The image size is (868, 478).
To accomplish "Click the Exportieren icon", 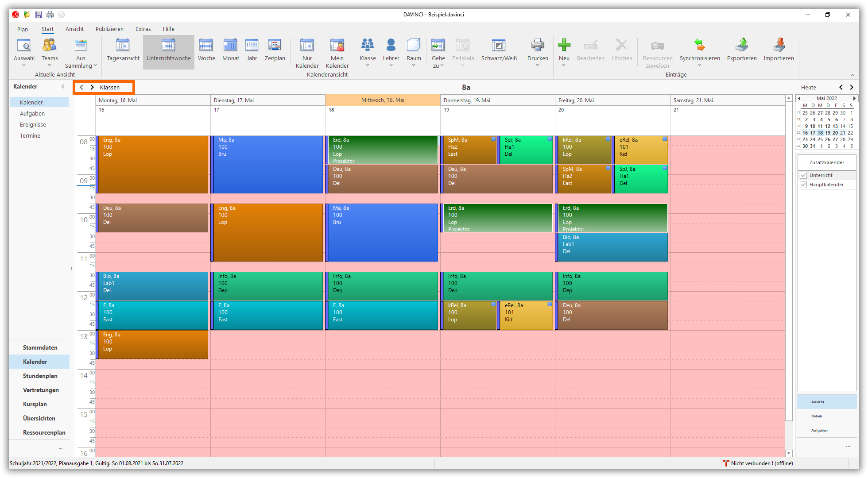I will click(x=742, y=46).
